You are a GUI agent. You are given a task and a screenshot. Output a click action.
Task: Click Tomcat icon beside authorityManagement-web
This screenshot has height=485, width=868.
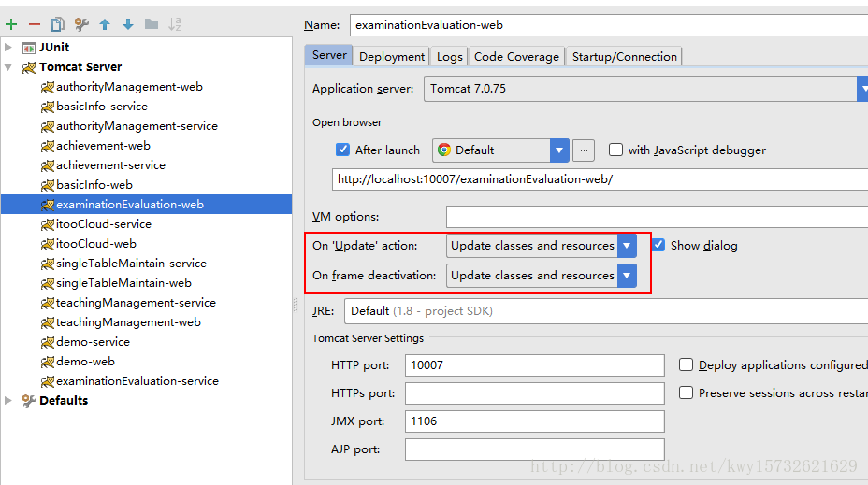pos(48,88)
